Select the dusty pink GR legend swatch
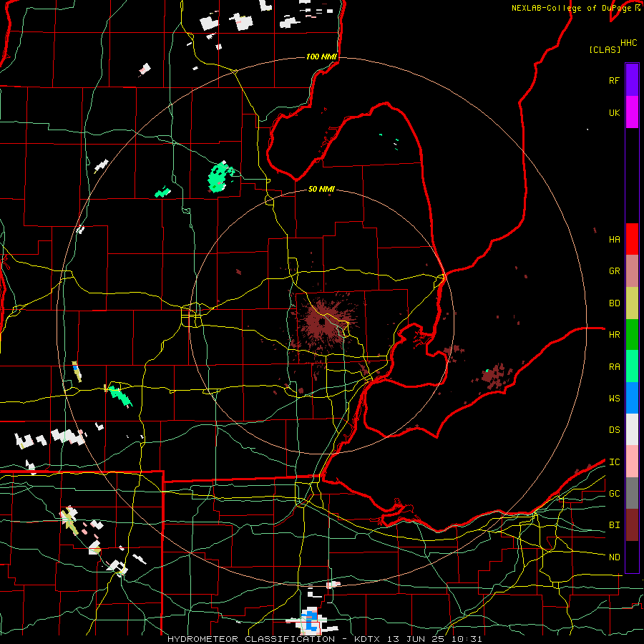Screen dimensions: 644x644 coord(632,270)
